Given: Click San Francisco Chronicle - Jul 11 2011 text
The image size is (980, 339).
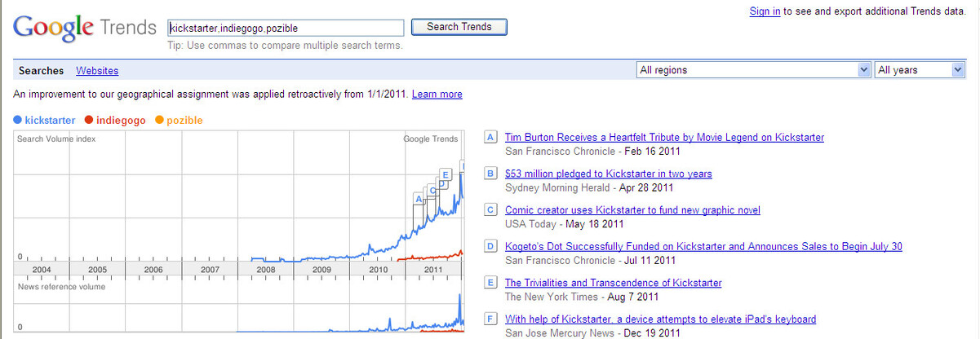Looking at the screenshot, I should (x=591, y=260).
